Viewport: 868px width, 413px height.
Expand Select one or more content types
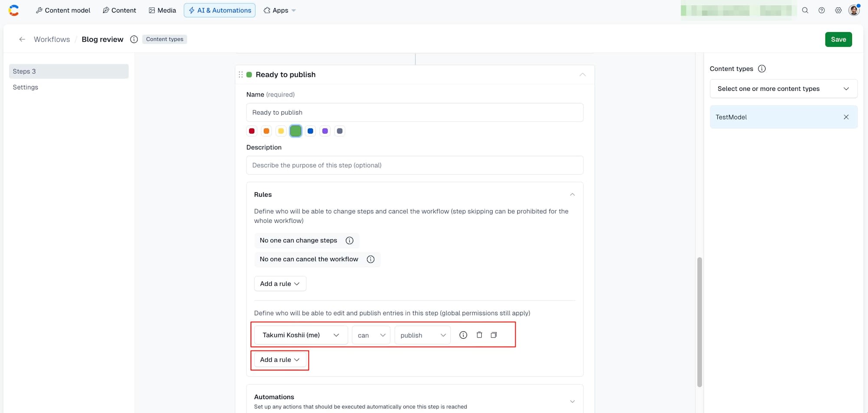(x=783, y=89)
